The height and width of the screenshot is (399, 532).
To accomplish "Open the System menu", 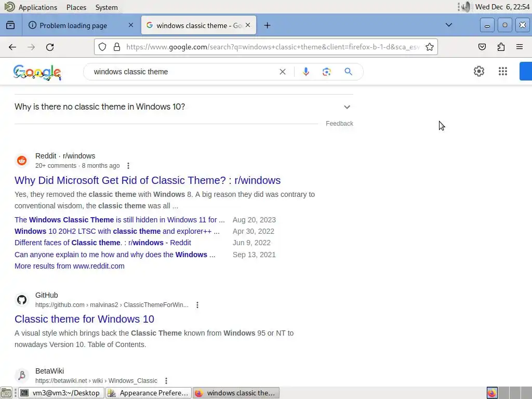I will pyautogui.click(x=107, y=7).
